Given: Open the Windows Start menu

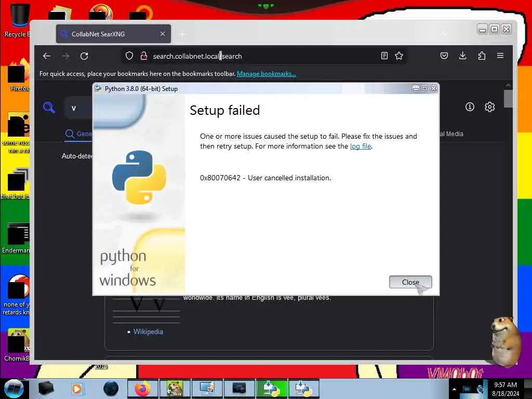Looking at the screenshot, I should click(x=14, y=389).
